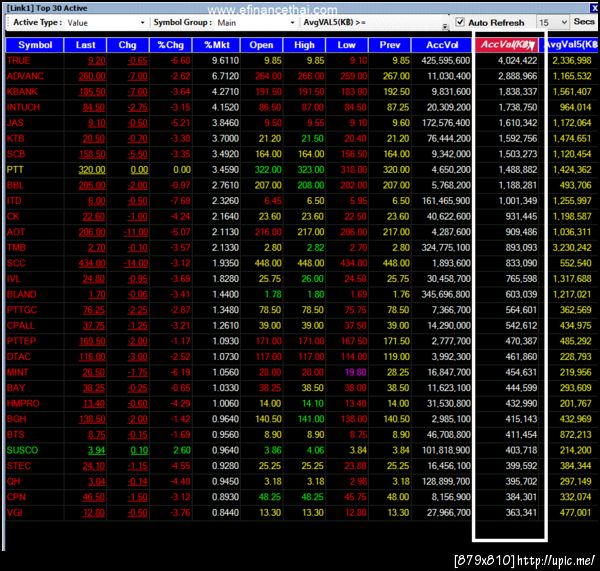
Task: Select the SUSCO symbol
Action: 22,450
